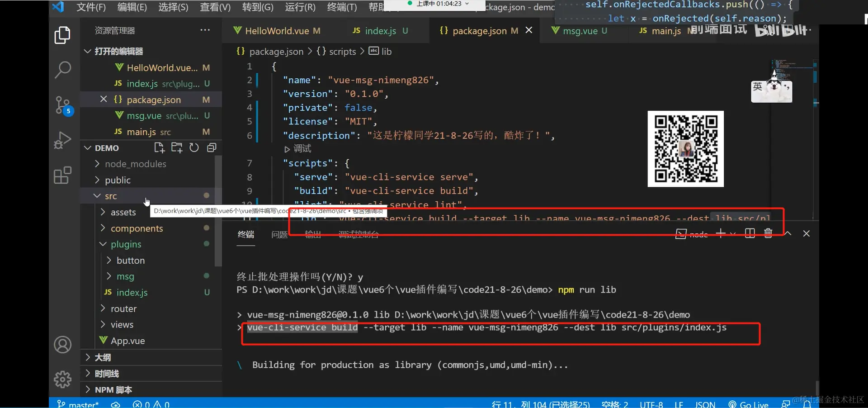This screenshot has height=408, width=868.
Task: Open the 编辑(E) menu
Action: [x=132, y=7]
